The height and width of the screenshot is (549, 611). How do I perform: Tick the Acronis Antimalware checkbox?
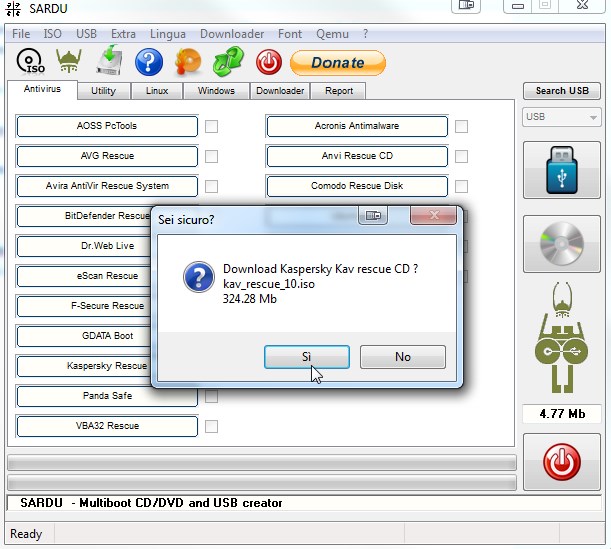tap(461, 126)
